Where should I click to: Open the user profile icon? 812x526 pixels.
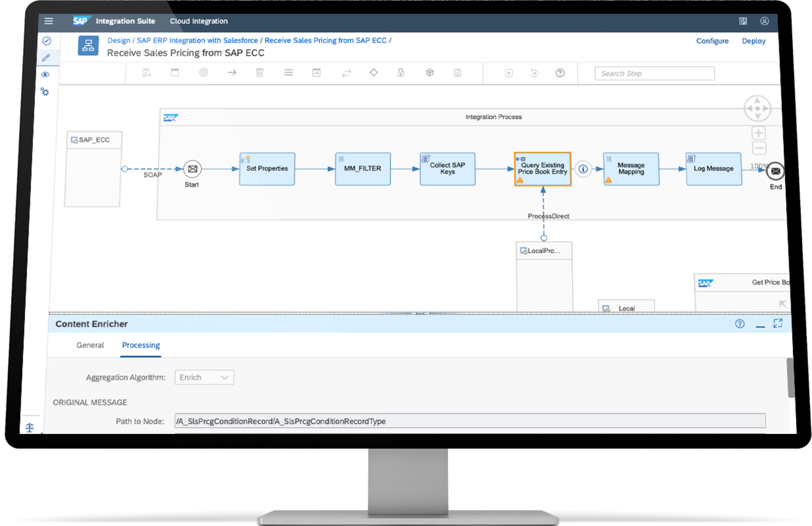coord(764,21)
